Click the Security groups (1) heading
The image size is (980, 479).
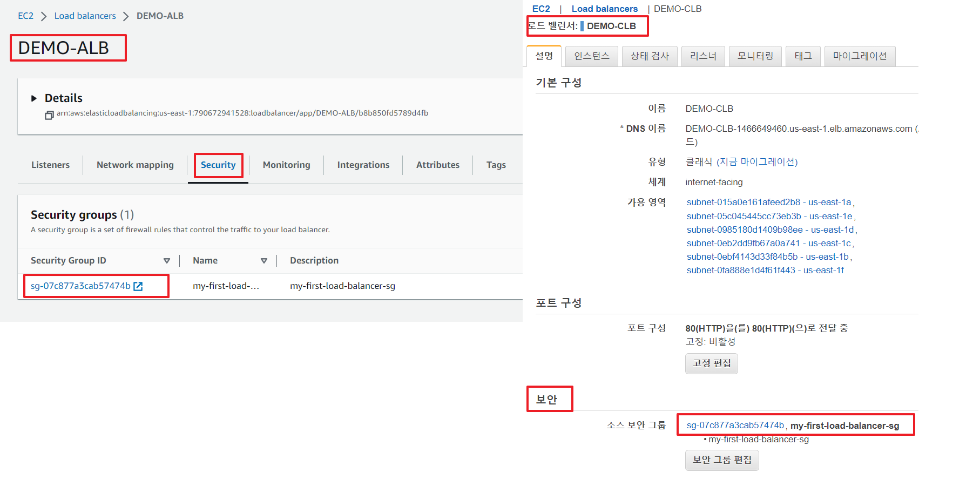click(82, 215)
